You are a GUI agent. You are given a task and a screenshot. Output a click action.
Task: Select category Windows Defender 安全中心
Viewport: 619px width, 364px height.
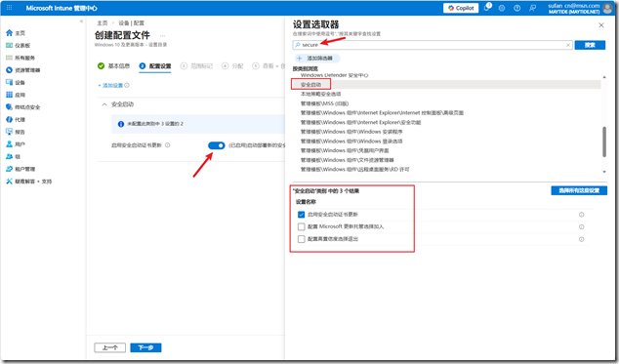coord(334,75)
